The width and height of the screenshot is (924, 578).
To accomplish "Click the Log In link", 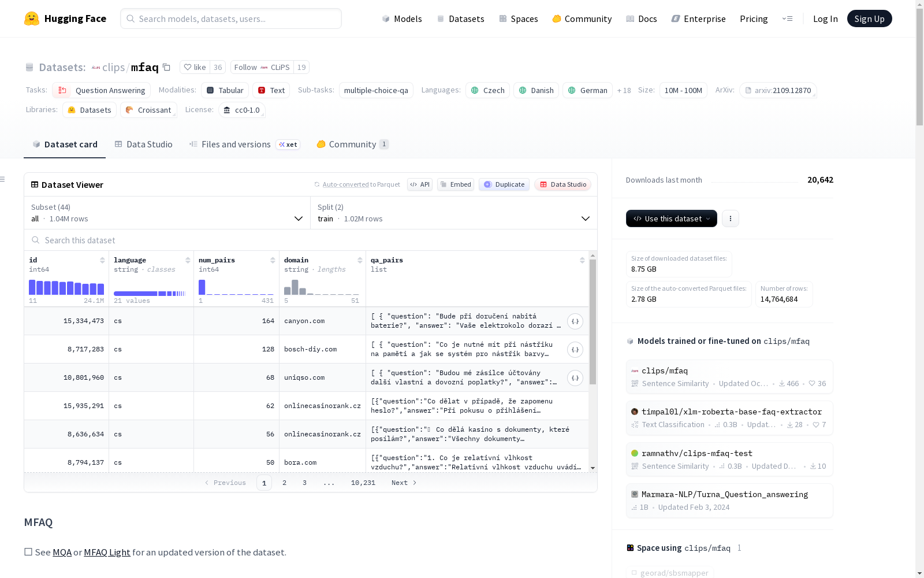I will (825, 18).
